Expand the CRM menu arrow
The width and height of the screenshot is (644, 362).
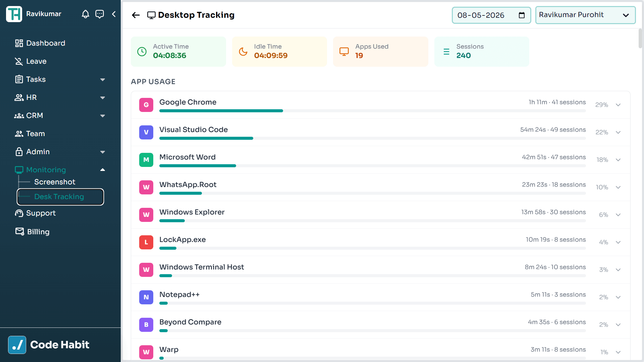point(103,116)
